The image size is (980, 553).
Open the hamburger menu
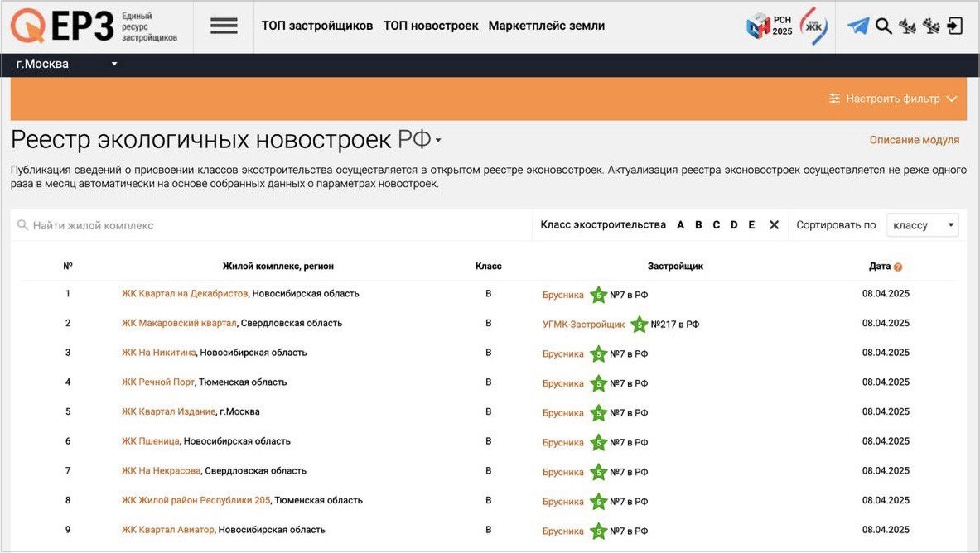click(224, 26)
